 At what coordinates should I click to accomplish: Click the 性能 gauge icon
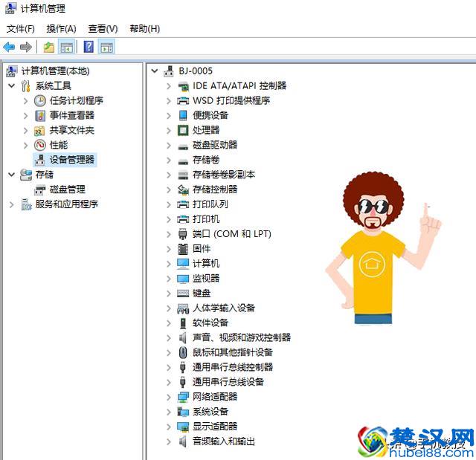click(x=39, y=145)
